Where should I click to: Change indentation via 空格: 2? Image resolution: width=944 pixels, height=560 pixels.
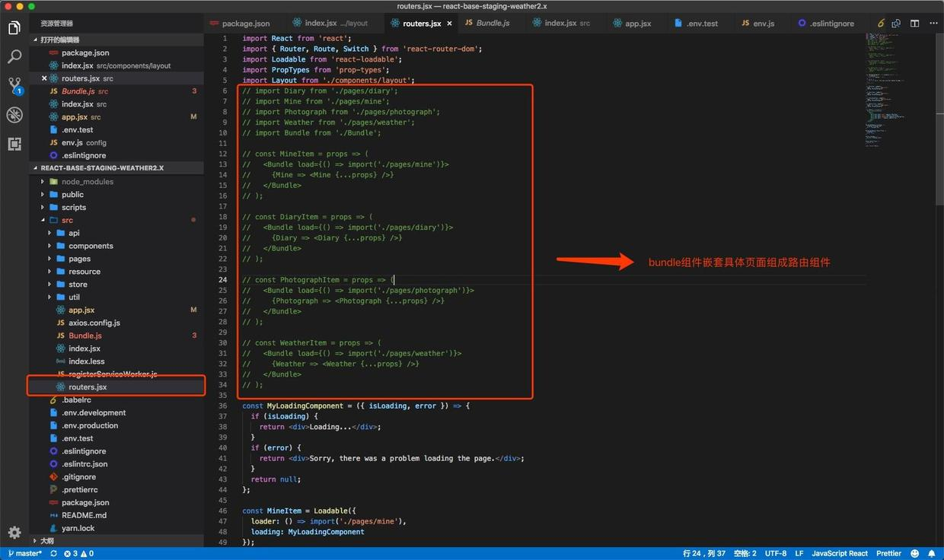745,554
